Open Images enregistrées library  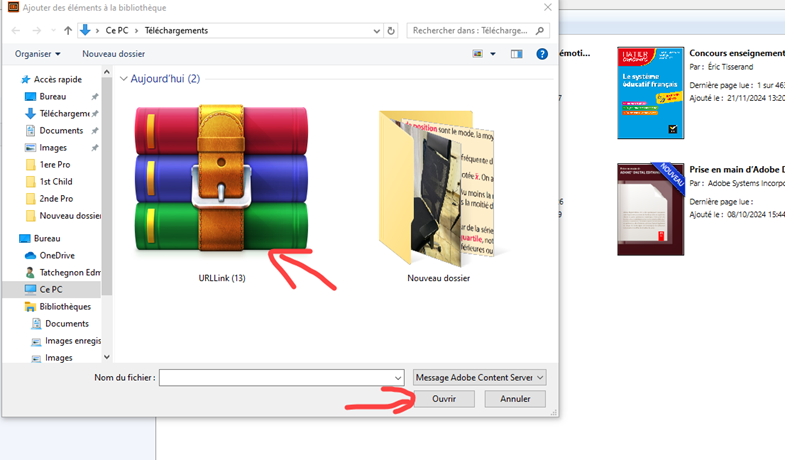73,340
